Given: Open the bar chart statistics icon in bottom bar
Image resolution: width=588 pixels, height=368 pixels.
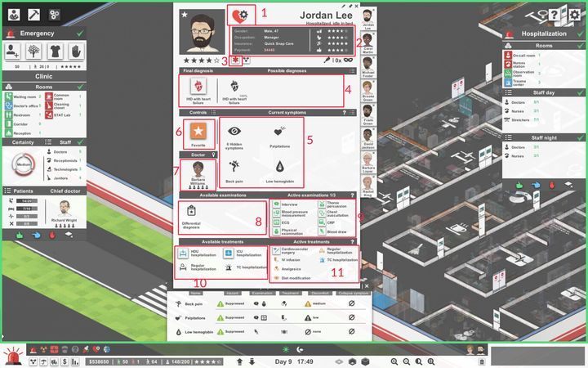Looking at the screenshot, I should click(x=75, y=361).
